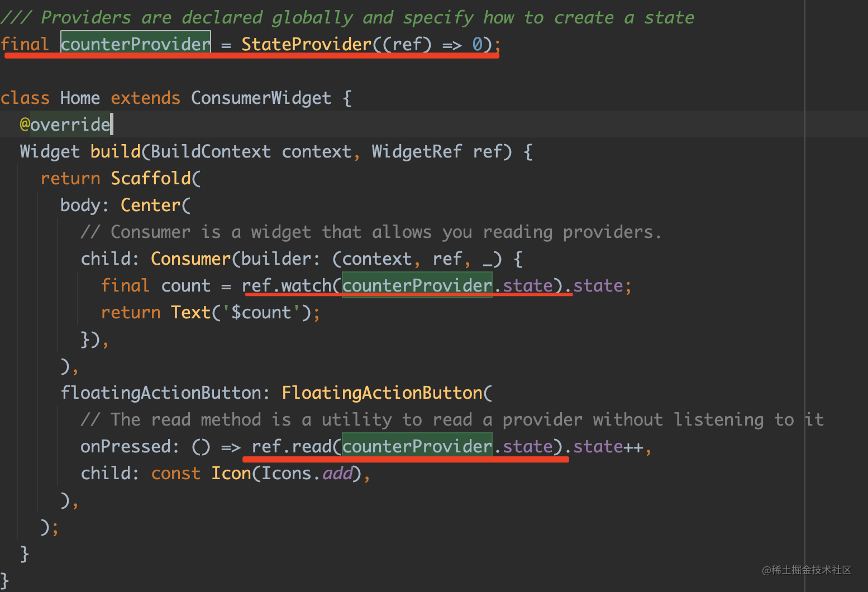868x592 pixels.
Task: Click the Scaffold widget constructor
Action: (x=151, y=178)
